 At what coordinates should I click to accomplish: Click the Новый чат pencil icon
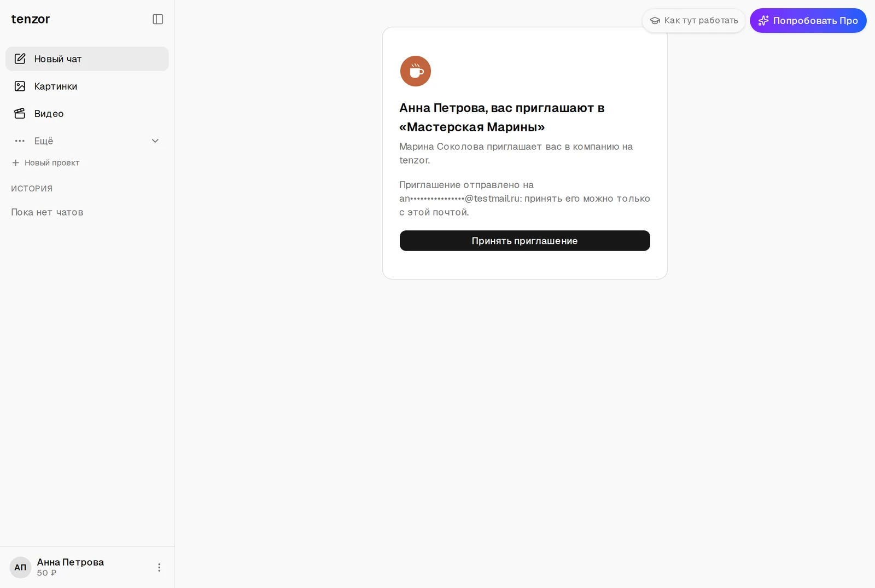[20, 59]
